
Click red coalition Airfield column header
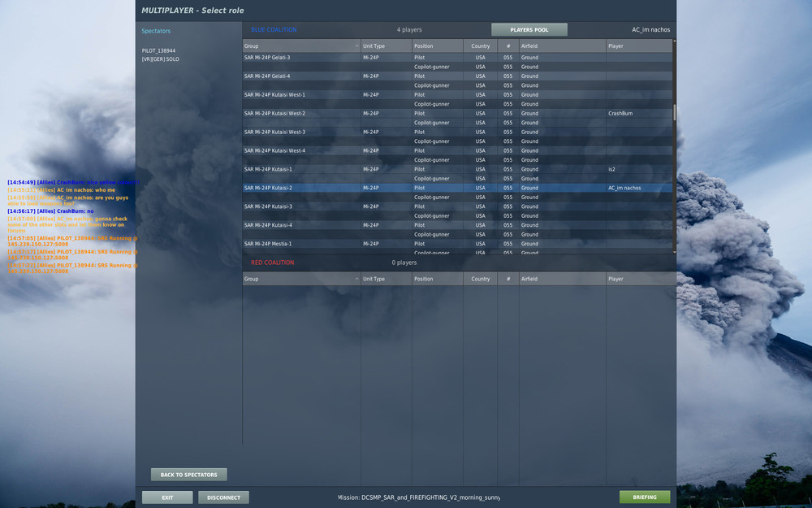[x=563, y=279]
